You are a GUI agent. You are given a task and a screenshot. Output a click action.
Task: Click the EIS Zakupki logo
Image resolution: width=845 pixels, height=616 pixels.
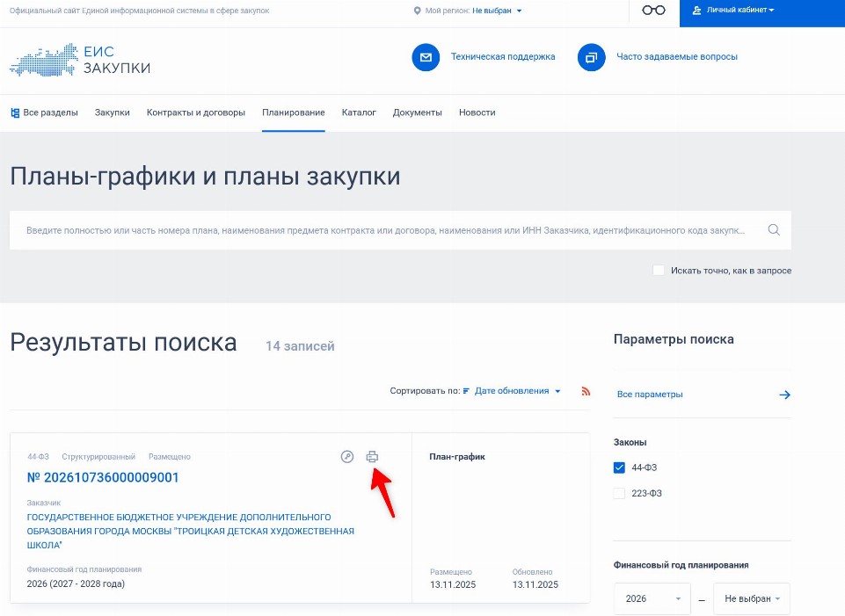click(80, 60)
